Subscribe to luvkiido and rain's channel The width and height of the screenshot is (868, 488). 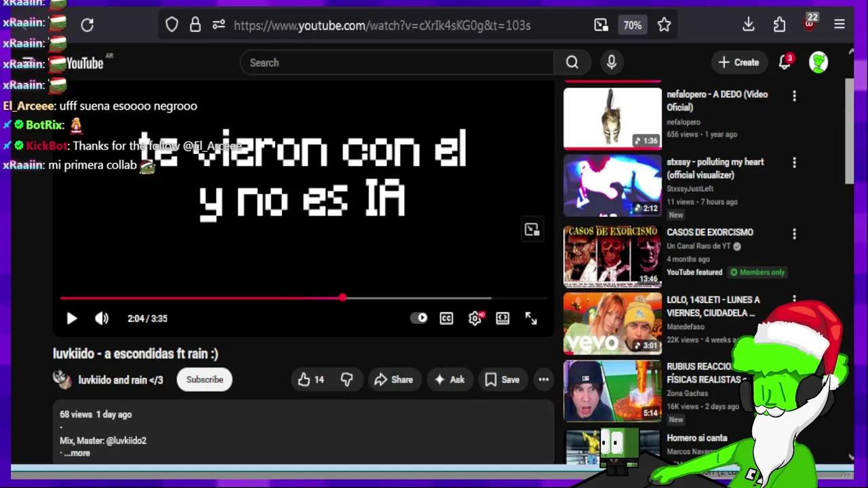click(x=204, y=380)
